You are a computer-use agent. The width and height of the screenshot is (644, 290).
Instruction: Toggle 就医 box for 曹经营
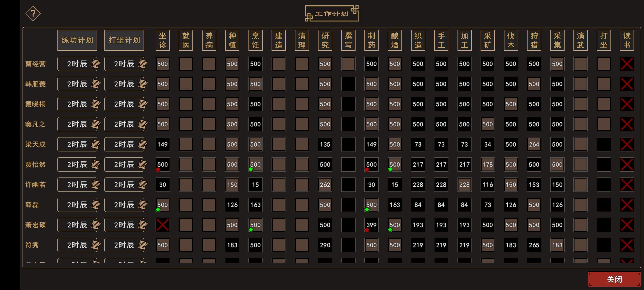tap(186, 64)
